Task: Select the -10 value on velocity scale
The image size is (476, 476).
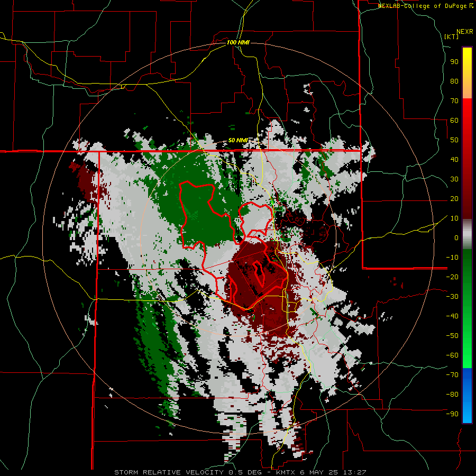Action: click(x=452, y=258)
